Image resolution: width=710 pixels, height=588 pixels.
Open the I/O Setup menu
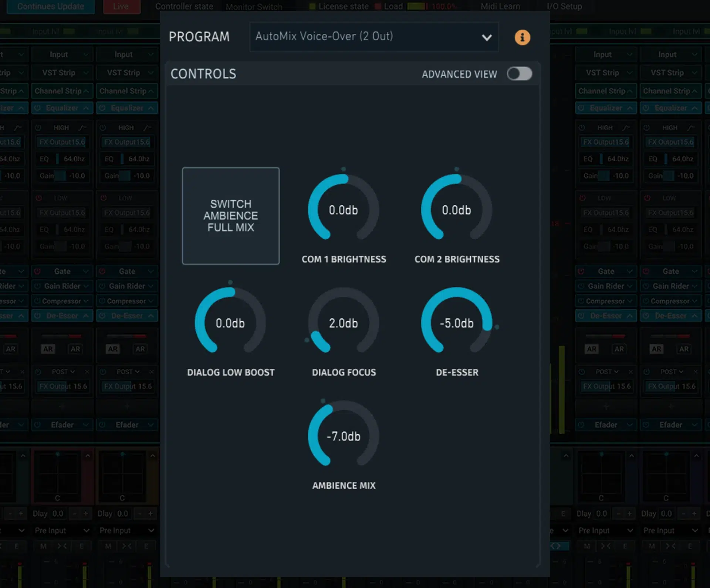click(x=564, y=6)
